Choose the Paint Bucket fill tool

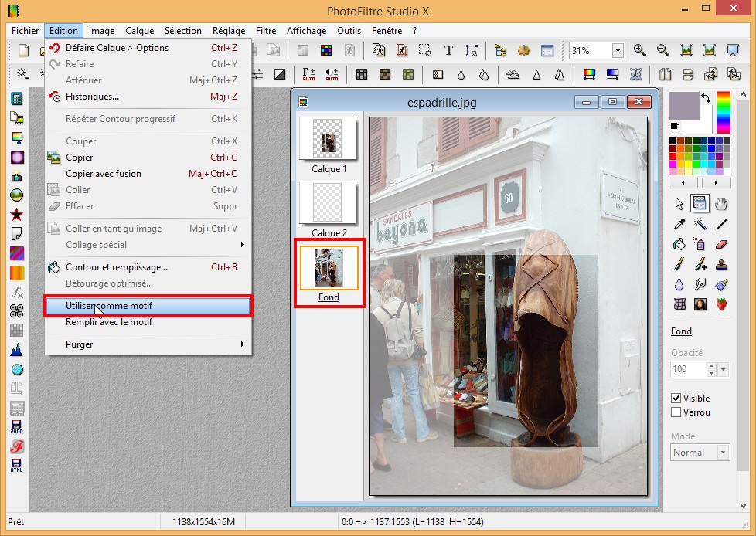click(679, 245)
